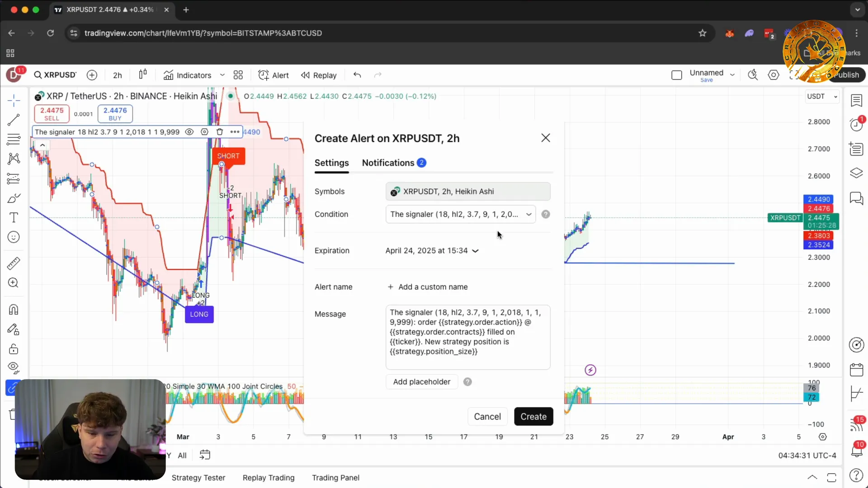
Task: Open condition help question mark icon
Action: pyautogui.click(x=545, y=214)
